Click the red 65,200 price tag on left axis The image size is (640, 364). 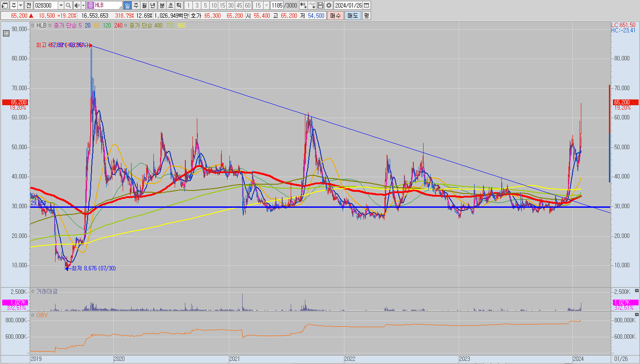(15, 102)
